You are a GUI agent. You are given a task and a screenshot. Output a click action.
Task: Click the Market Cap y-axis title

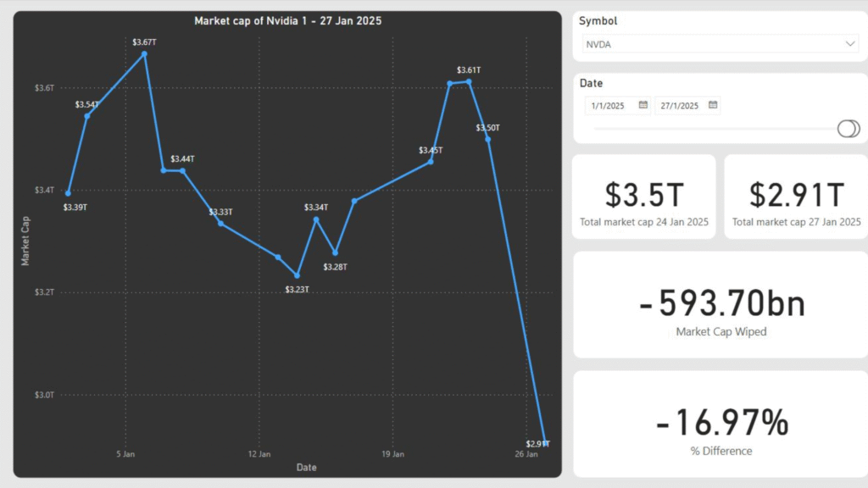[25, 241]
